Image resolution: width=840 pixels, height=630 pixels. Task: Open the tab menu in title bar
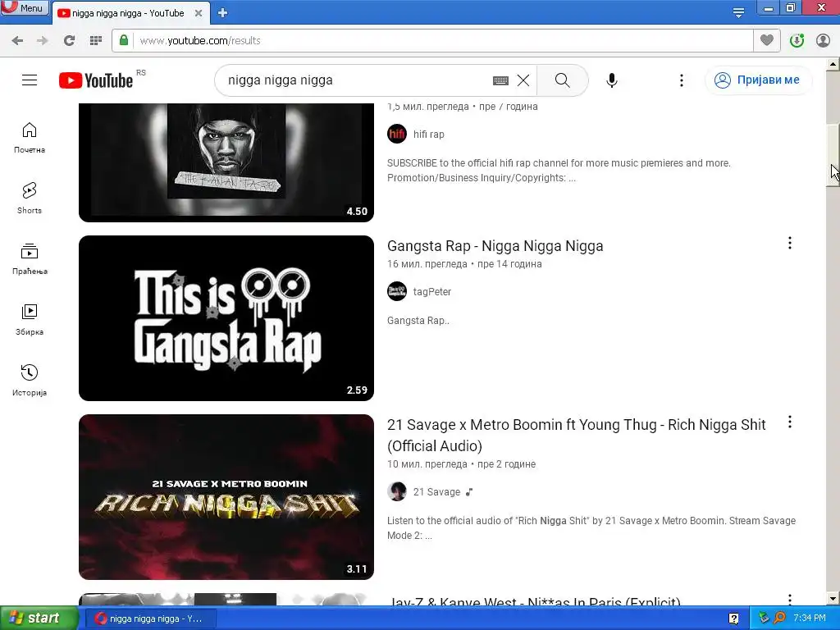[x=738, y=13]
